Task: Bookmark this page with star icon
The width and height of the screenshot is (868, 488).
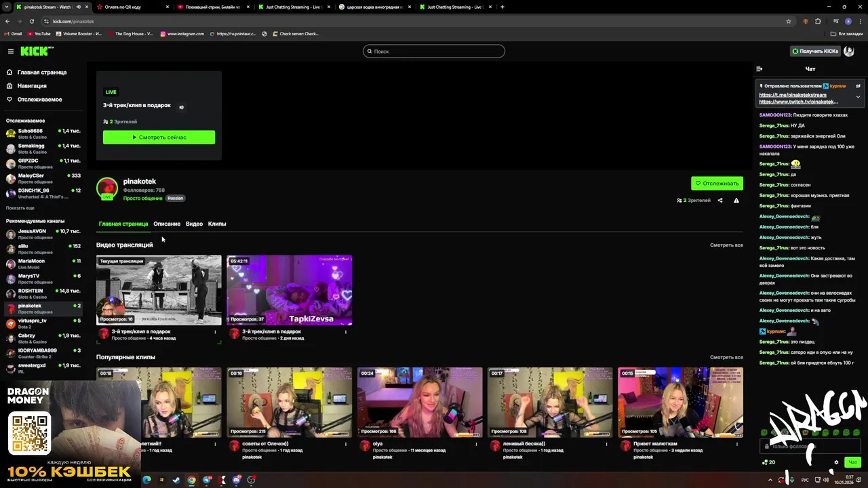Action: click(788, 21)
